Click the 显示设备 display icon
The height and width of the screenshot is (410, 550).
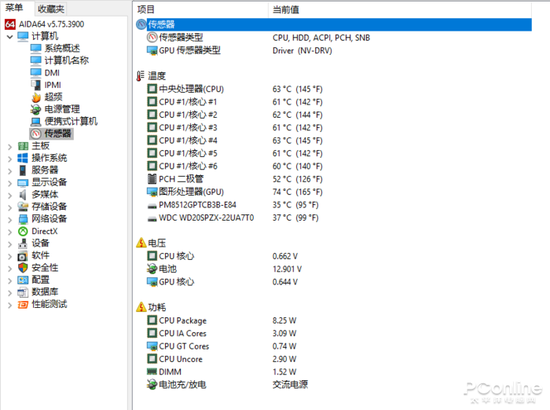pyautogui.click(x=23, y=182)
